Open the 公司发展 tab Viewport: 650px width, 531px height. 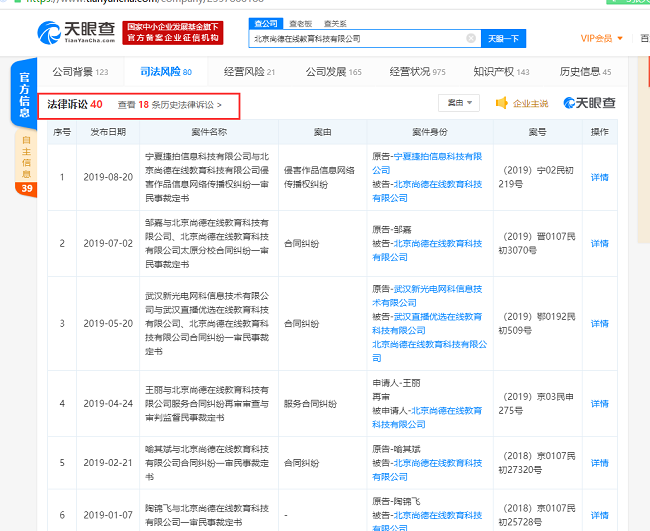point(333,72)
